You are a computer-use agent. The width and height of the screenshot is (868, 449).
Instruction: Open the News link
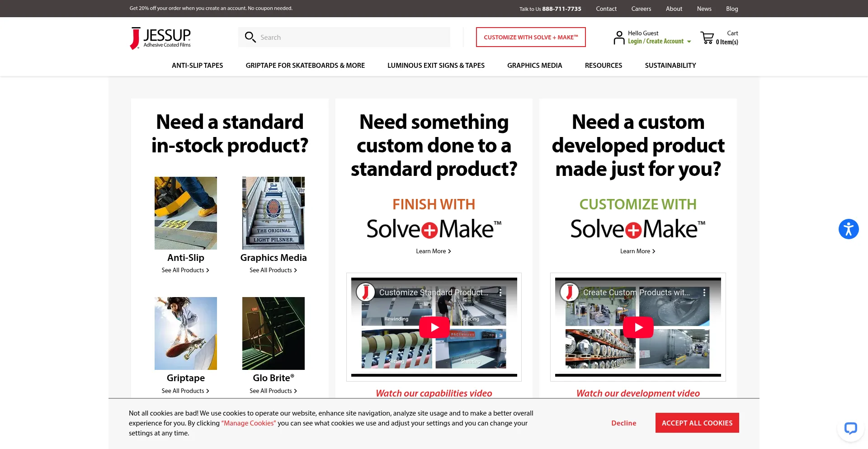pyautogui.click(x=704, y=9)
